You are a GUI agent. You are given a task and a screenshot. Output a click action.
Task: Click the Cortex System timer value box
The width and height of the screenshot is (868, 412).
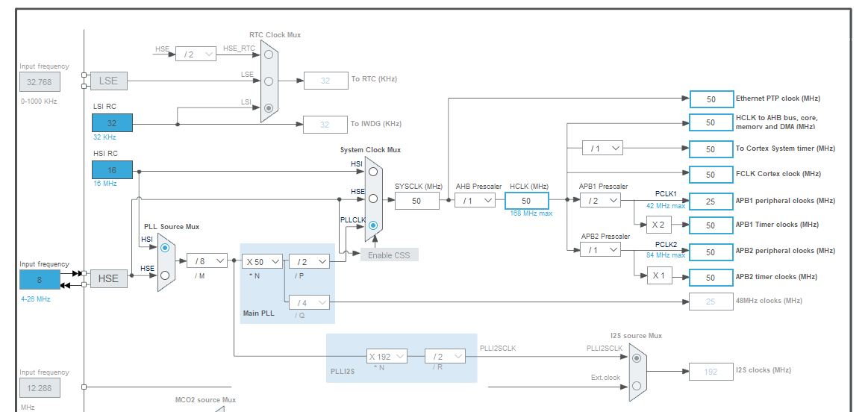[711, 149]
